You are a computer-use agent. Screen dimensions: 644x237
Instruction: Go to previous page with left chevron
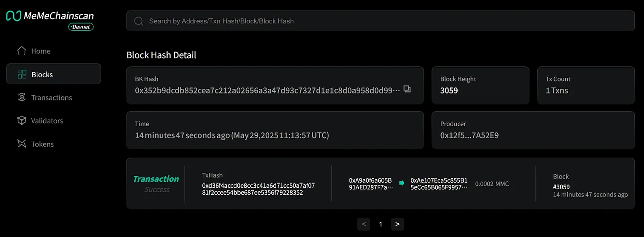[x=364, y=224]
